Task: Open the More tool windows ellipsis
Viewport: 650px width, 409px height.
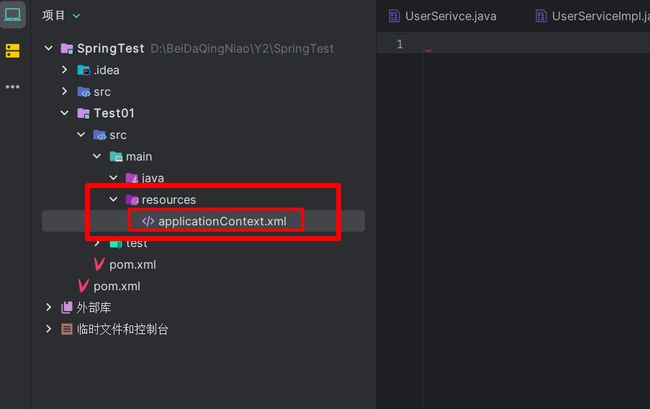Action: pos(13,87)
